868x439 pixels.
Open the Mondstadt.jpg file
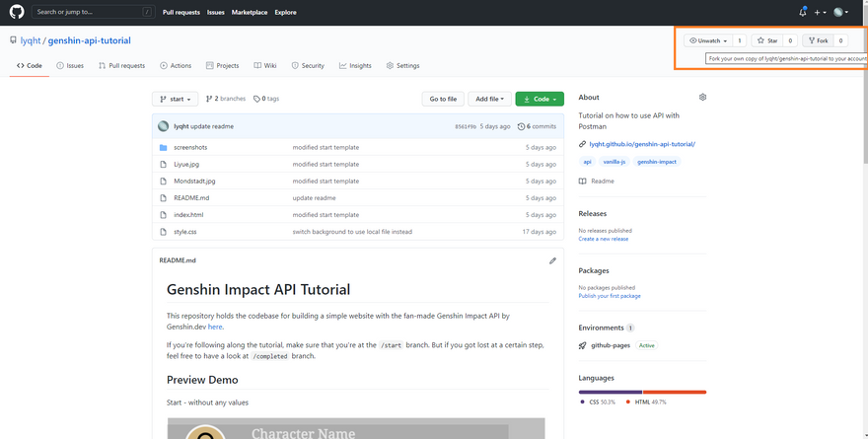pyautogui.click(x=194, y=181)
